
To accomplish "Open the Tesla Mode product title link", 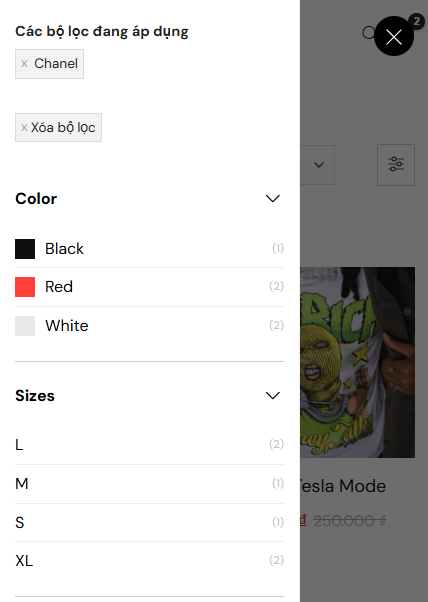I will 342,486.
